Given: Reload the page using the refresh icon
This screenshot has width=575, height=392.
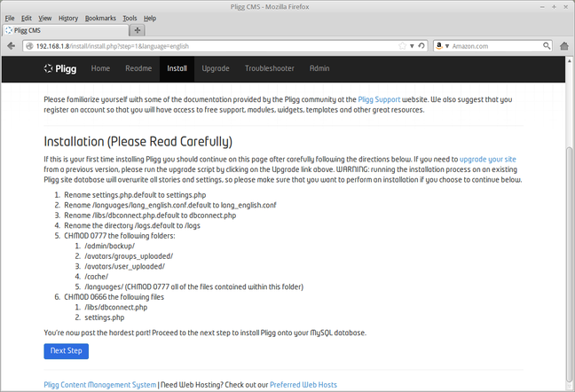Looking at the screenshot, I should coord(421,46).
